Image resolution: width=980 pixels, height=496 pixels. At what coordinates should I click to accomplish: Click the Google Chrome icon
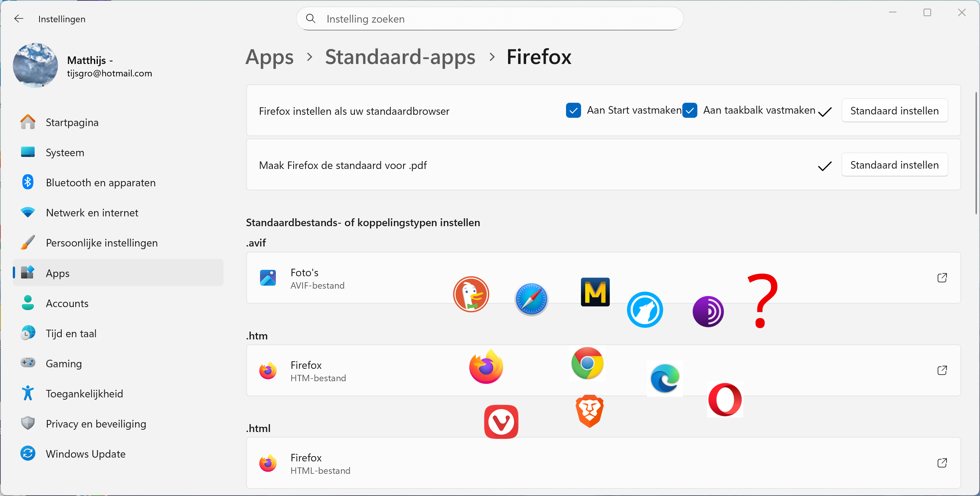587,363
